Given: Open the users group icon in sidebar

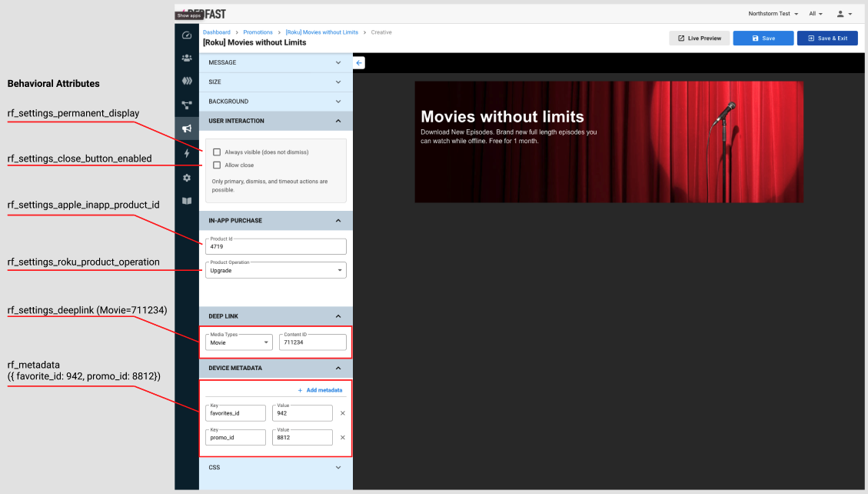Looking at the screenshot, I should tap(187, 58).
